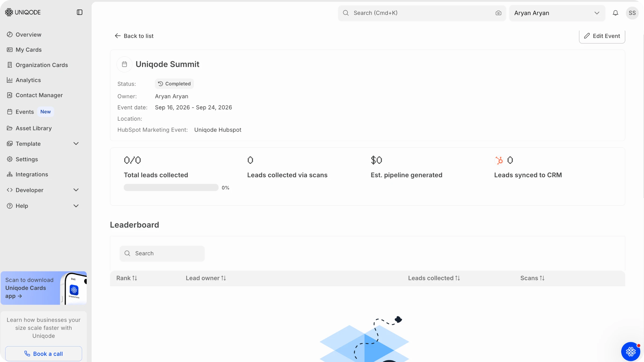Expand the Template menu chevron
Screen dimensions: 644x362
click(76, 144)
